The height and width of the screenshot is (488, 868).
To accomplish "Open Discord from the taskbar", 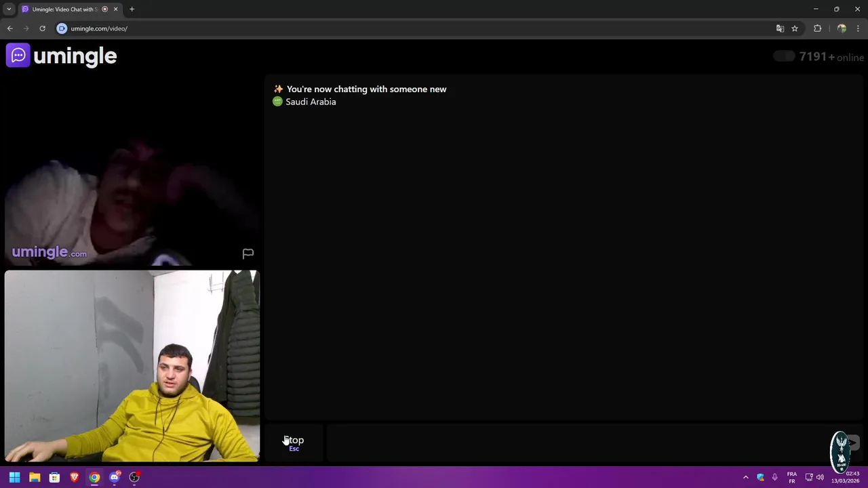I will coord(115,477).
